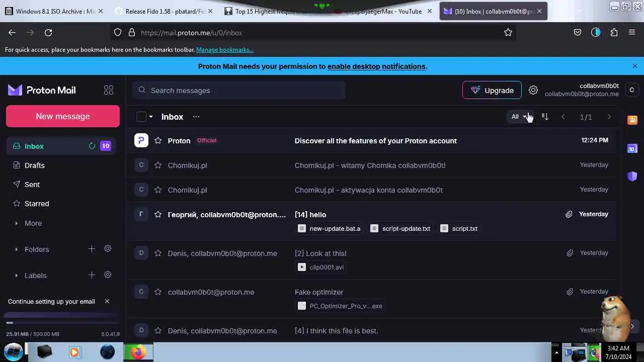Image resolution: width=644 pixels, height=362 pixels.
Task: Go to the next page arrow
Action: (x=609, y=117)
